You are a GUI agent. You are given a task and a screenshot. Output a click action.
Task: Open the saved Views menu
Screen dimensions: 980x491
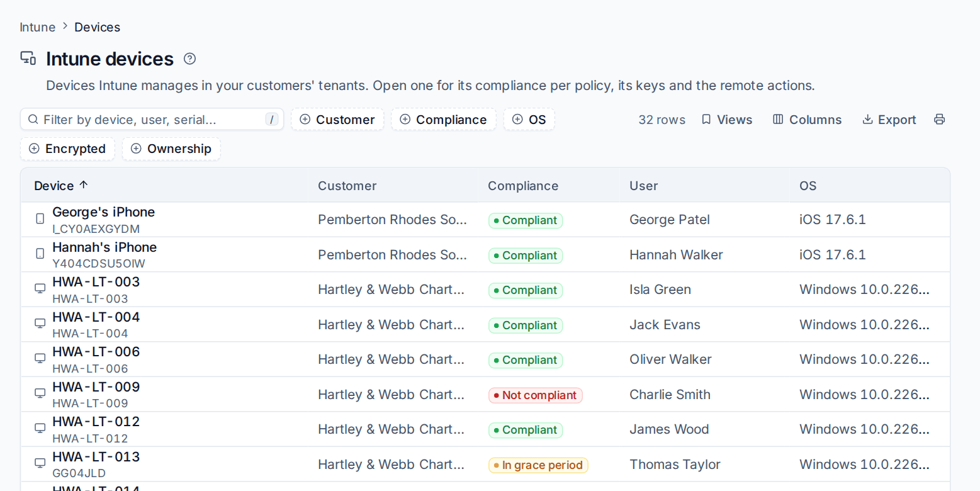tap(727, 120)
